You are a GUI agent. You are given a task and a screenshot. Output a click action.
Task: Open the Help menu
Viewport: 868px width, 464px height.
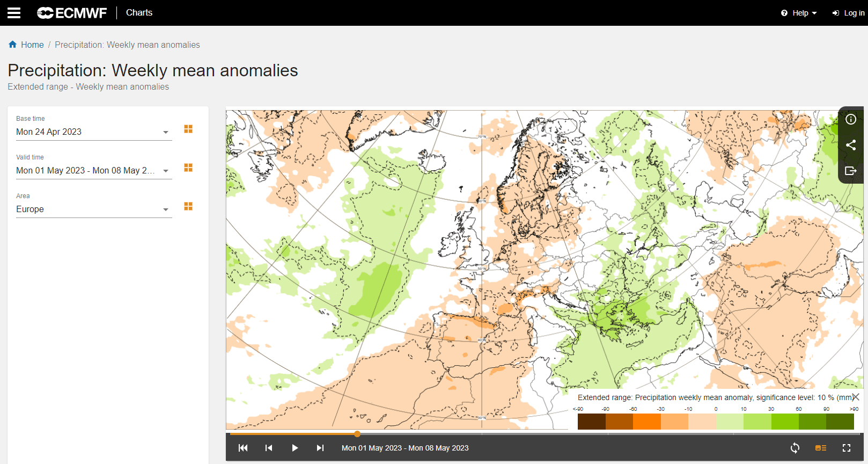[x=799, y=13]
